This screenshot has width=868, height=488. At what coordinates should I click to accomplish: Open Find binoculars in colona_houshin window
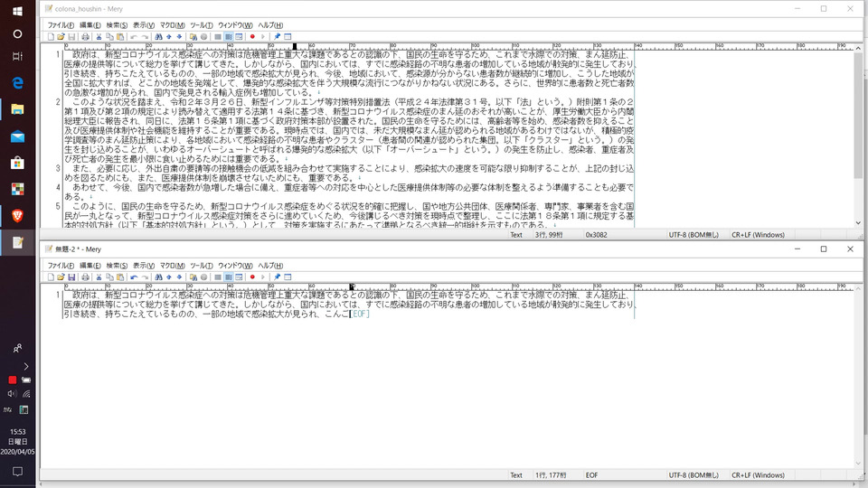coord(158,37)
